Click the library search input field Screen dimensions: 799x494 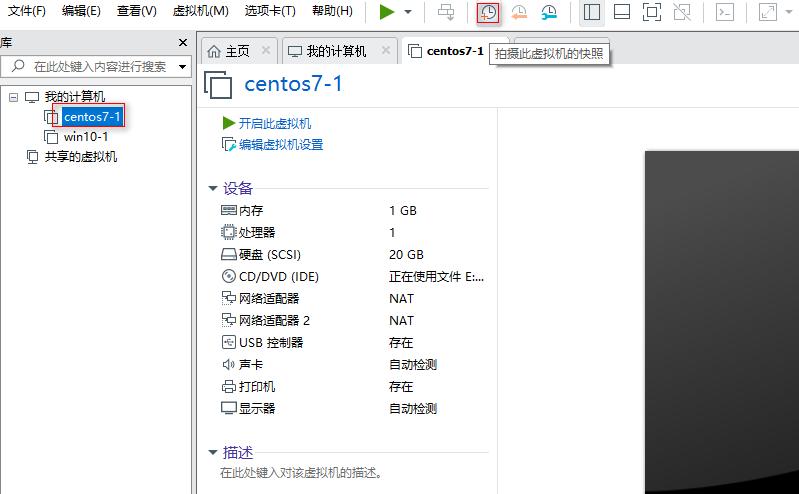[96, 66]
